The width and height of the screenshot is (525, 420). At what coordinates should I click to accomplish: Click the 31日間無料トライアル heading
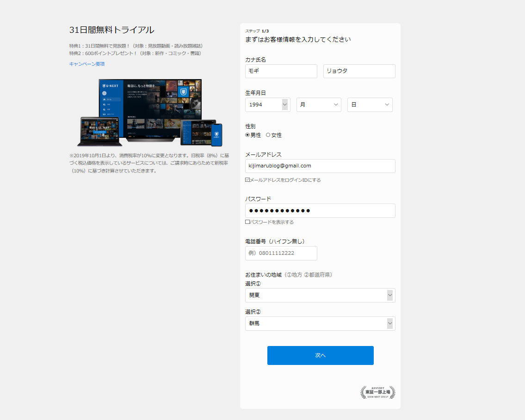coord(111,30)
